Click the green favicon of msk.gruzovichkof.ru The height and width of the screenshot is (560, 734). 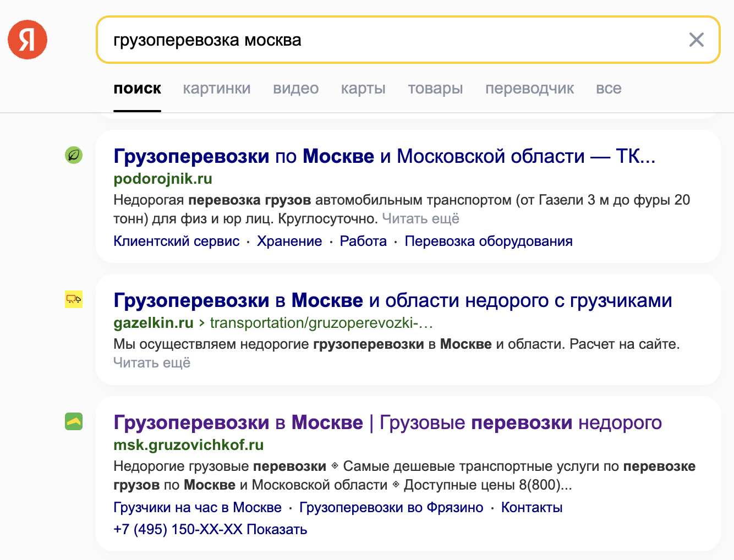(74, 421)
